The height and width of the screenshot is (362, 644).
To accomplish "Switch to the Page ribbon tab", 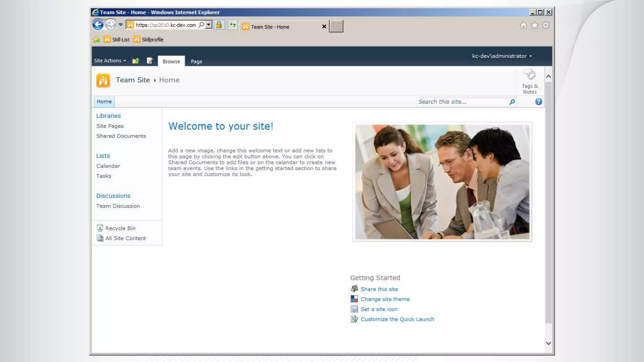I will pos(196,62).
